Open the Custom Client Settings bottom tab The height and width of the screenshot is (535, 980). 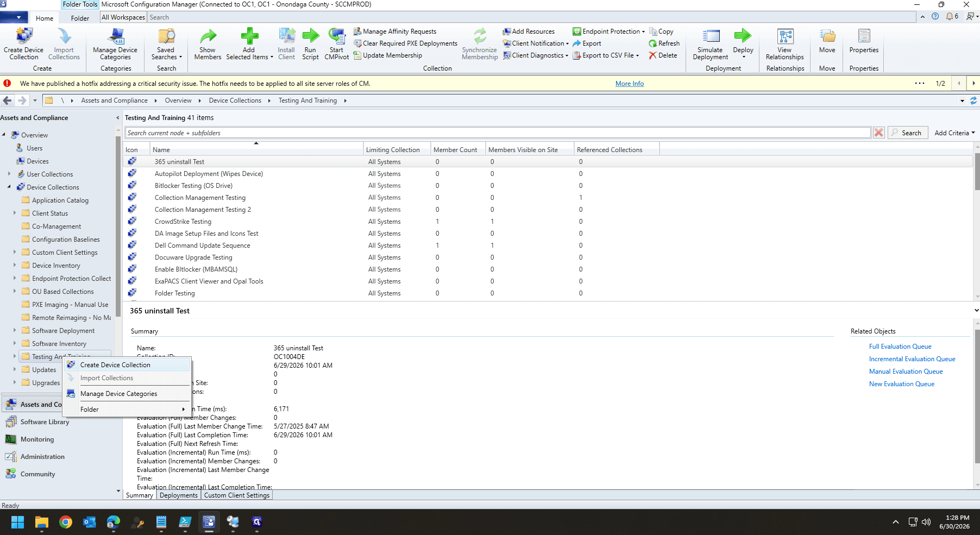coord(237,495)
